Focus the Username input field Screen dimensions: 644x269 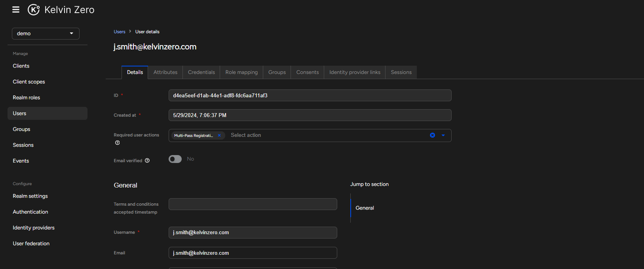(x=253, y=233)
